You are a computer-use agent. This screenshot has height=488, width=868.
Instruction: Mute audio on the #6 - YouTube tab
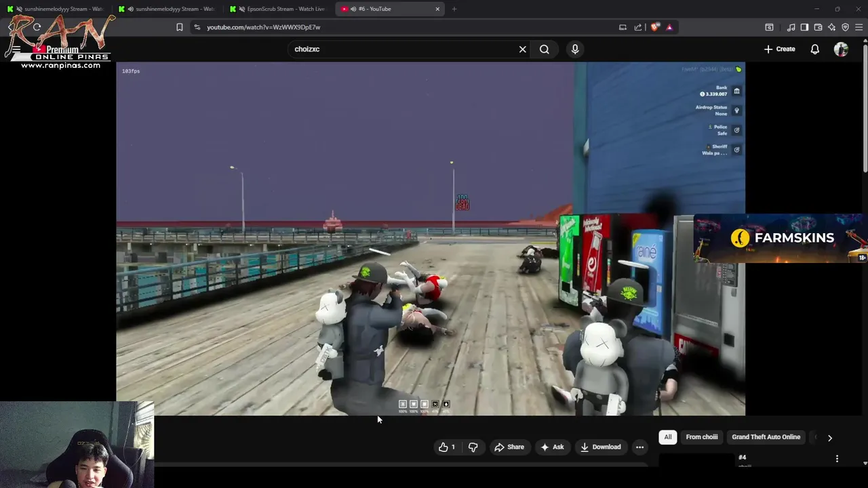353,9
